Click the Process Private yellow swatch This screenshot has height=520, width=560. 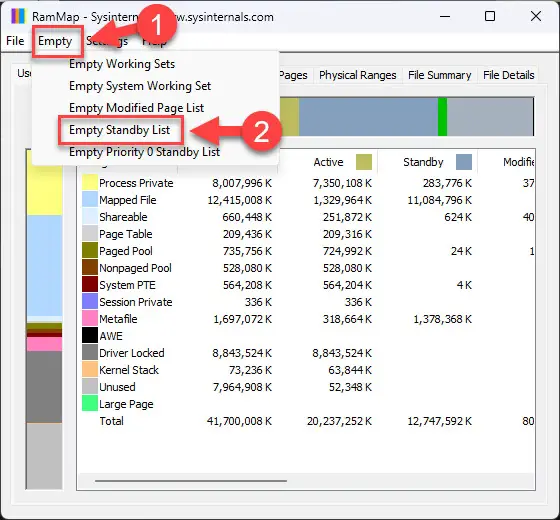pos(90,182)
